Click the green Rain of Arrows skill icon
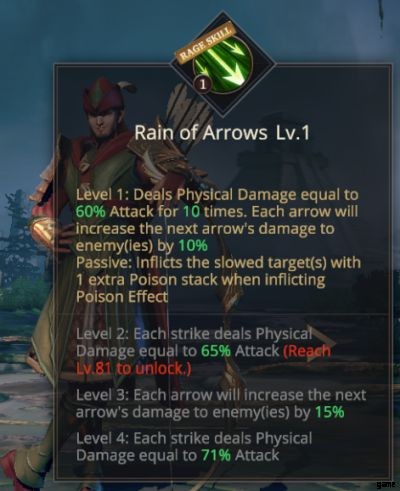 tap(223, 64)
